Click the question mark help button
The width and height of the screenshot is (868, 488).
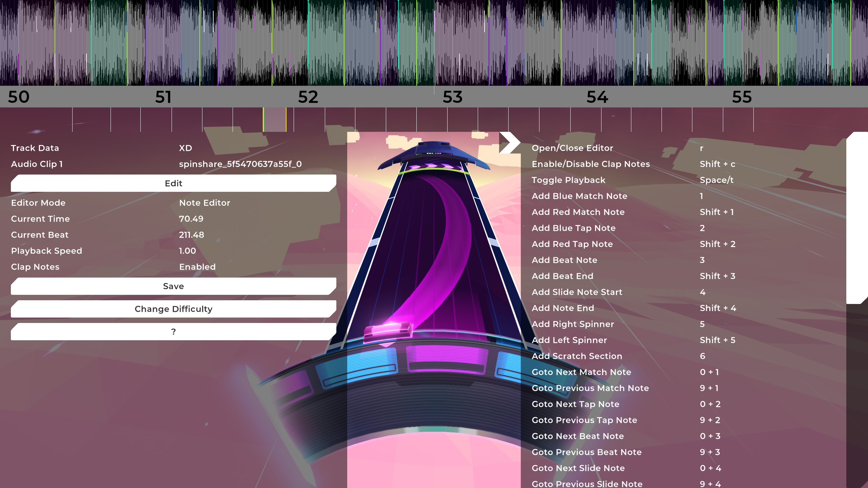tap(173, 332)
